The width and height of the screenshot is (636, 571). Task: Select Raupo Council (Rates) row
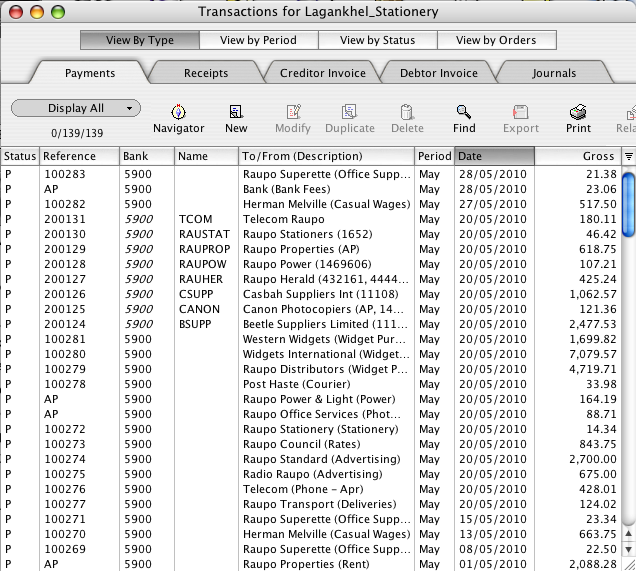point(310,444)
